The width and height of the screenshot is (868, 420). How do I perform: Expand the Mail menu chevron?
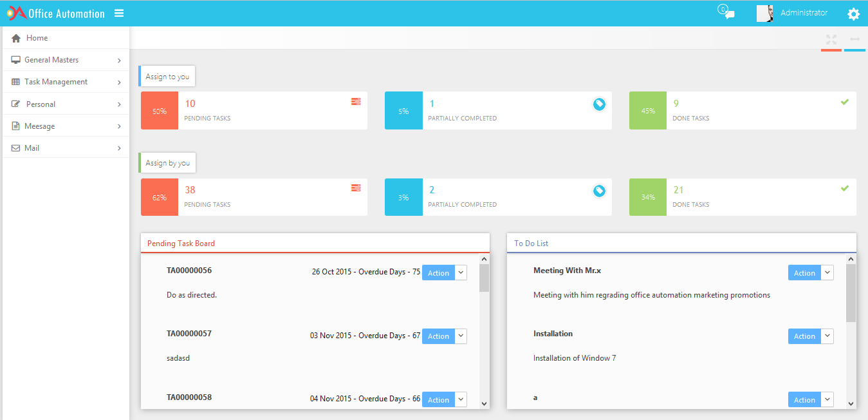[120, 148]
